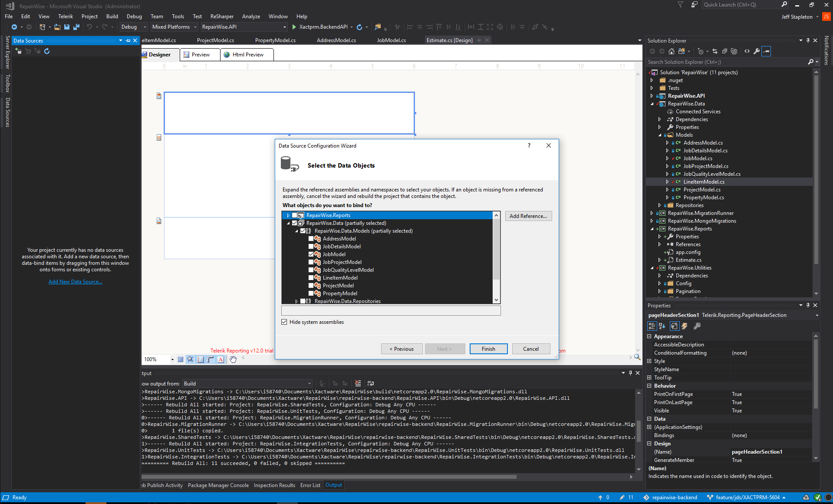Check the JobDetailsModel checkbox
The width and height of the screenshot is (833, 504).
[311, 247]
